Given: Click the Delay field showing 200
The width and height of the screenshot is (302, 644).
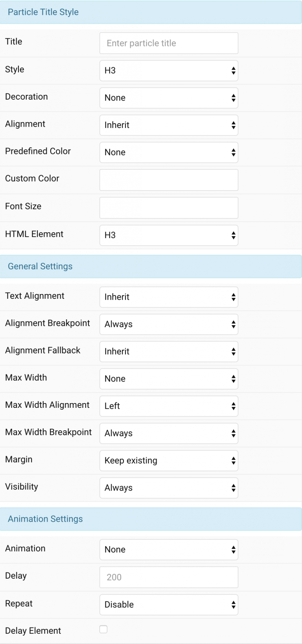Looking at the screenshot, I should (x=169, y=577).
